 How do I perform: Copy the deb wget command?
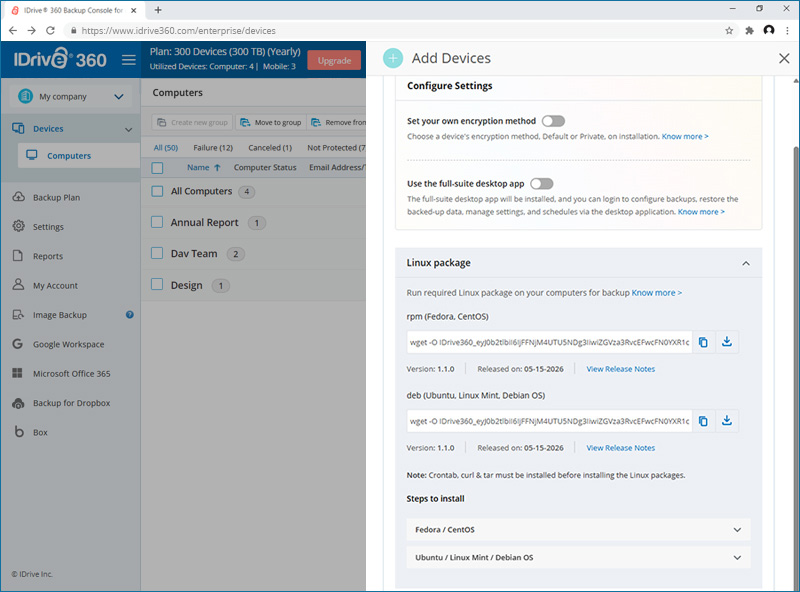(703, 421)
